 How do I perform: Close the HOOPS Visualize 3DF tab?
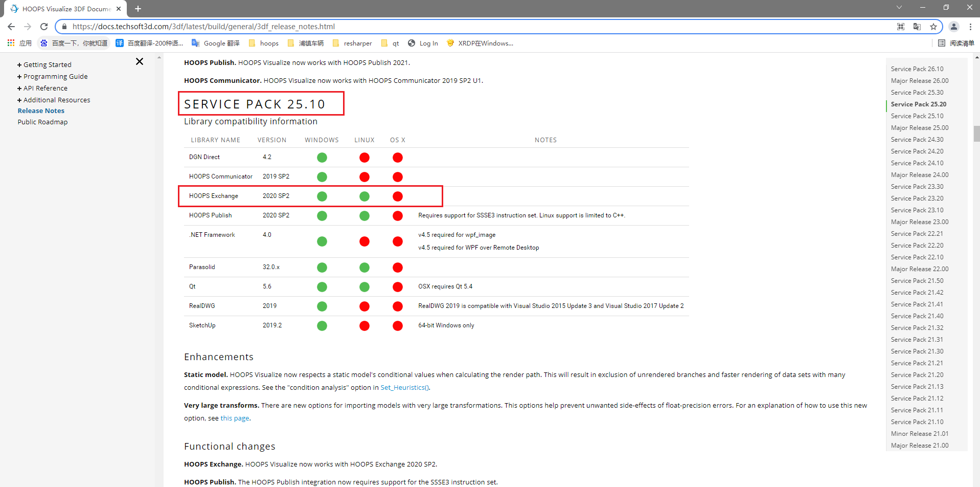(119, 9)
